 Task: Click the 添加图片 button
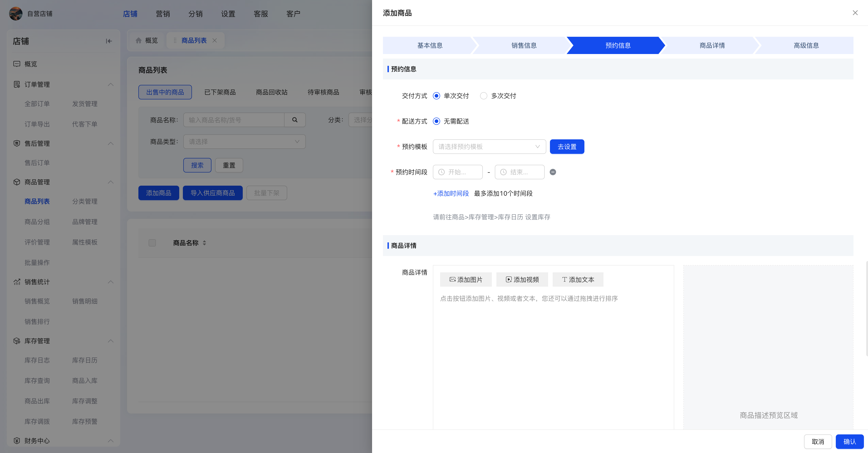point(466,279)
